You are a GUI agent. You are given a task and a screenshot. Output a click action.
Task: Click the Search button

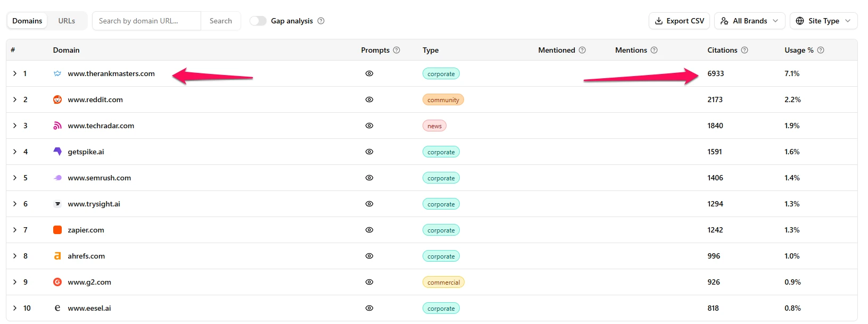coord(221,21)
